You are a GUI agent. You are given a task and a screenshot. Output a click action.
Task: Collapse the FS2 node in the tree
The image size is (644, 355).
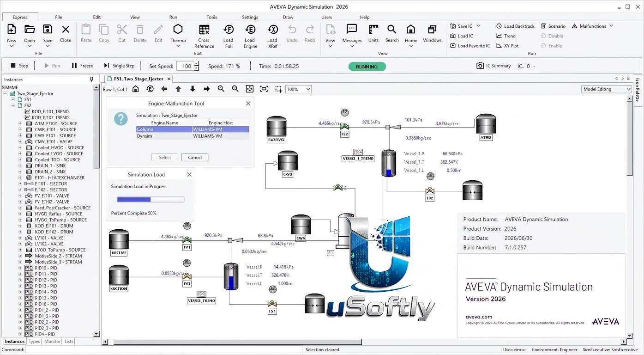[x=13, y=105]
